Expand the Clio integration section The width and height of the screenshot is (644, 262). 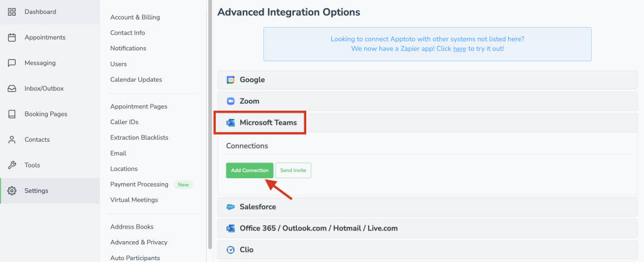[x=427, y=249]
